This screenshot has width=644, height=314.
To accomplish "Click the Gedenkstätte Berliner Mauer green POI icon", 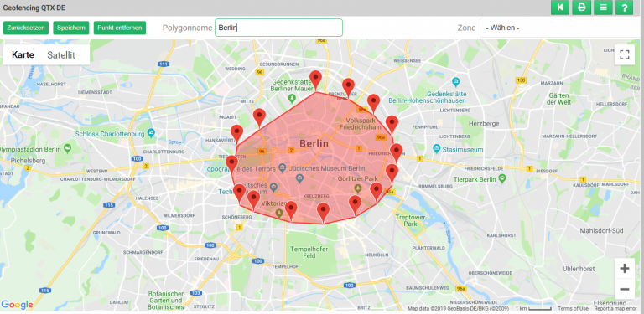I will 292,98.
